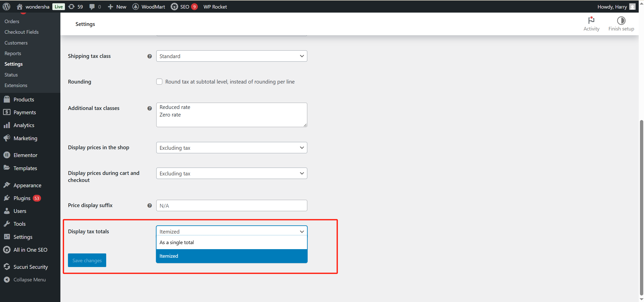
Task: Enable rounding tax at subtotal level
Action: click(159, 82)
